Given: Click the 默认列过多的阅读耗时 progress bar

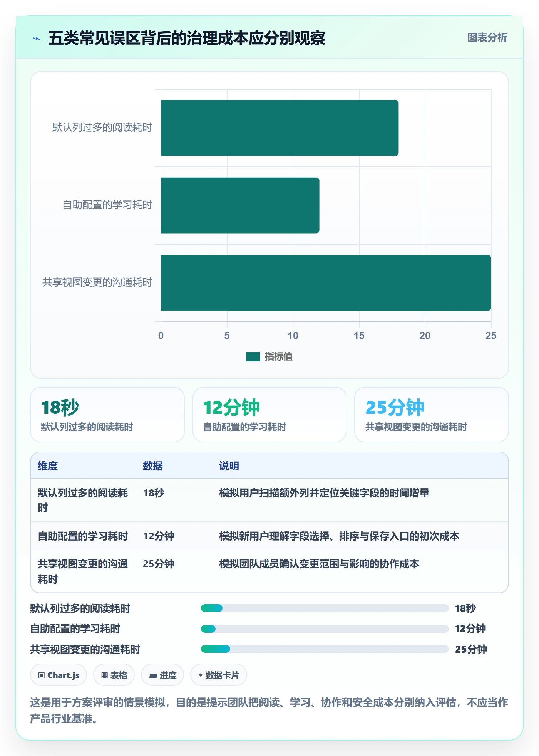Looking at the screenshot, I should click(x=325, y=608).
